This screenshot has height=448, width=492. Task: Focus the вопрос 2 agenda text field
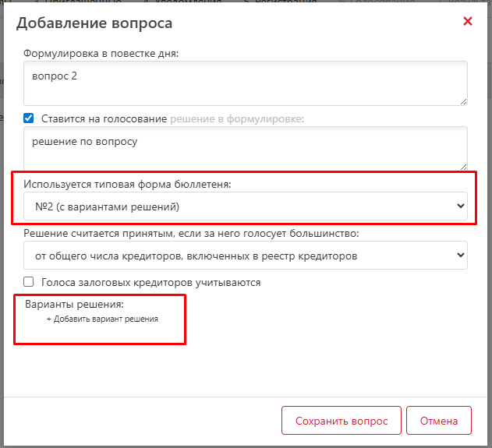click(246, 83)
